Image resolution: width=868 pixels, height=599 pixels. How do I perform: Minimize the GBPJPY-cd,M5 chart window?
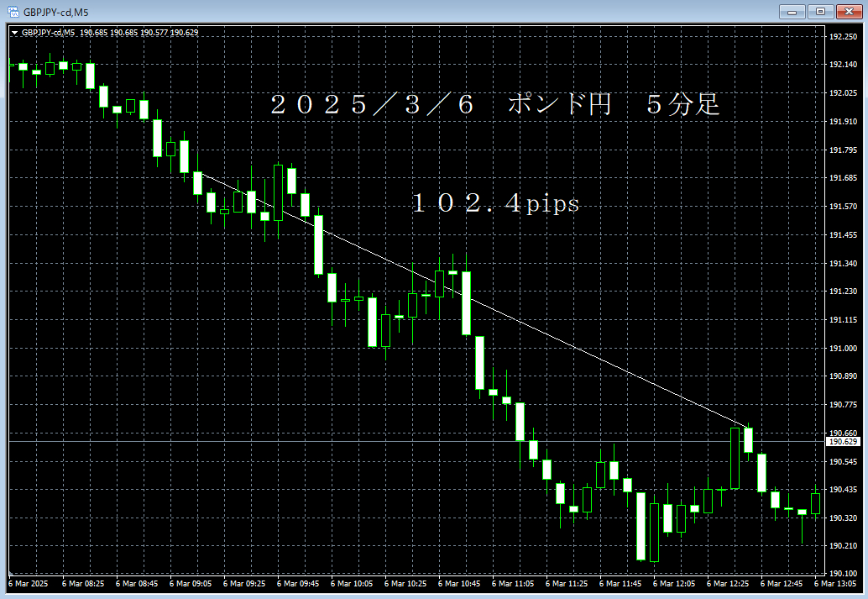[792, 12]
